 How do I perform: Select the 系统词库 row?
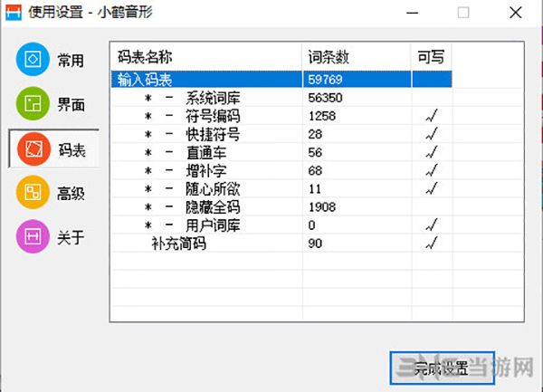pyautogui.click(x=281, y=98)
